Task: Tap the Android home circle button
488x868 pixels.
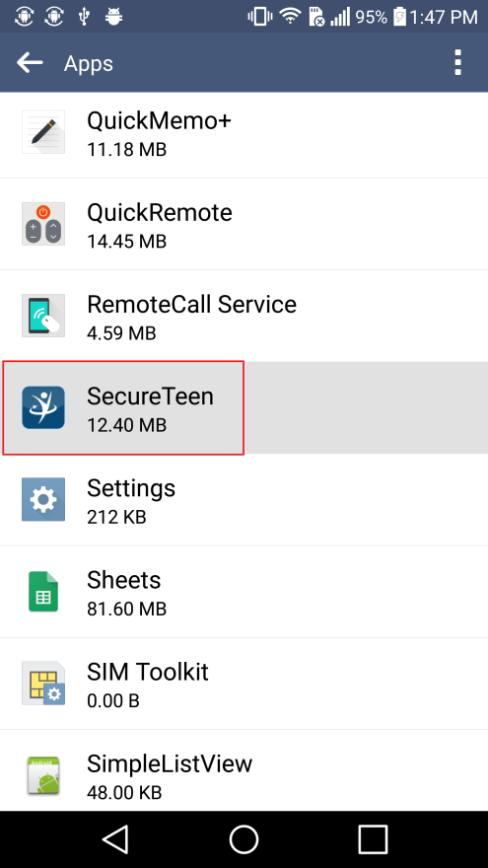Action: 244,839
